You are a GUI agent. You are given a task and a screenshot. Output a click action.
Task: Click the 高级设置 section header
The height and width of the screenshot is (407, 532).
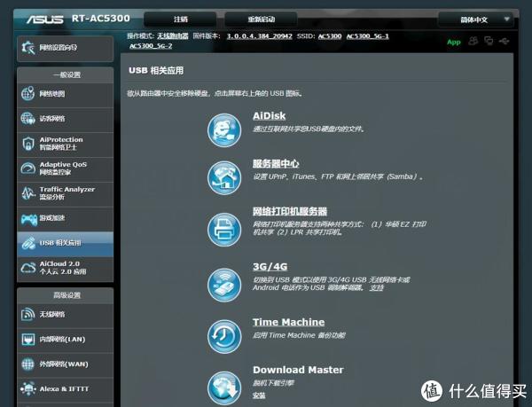click(65, 295)
